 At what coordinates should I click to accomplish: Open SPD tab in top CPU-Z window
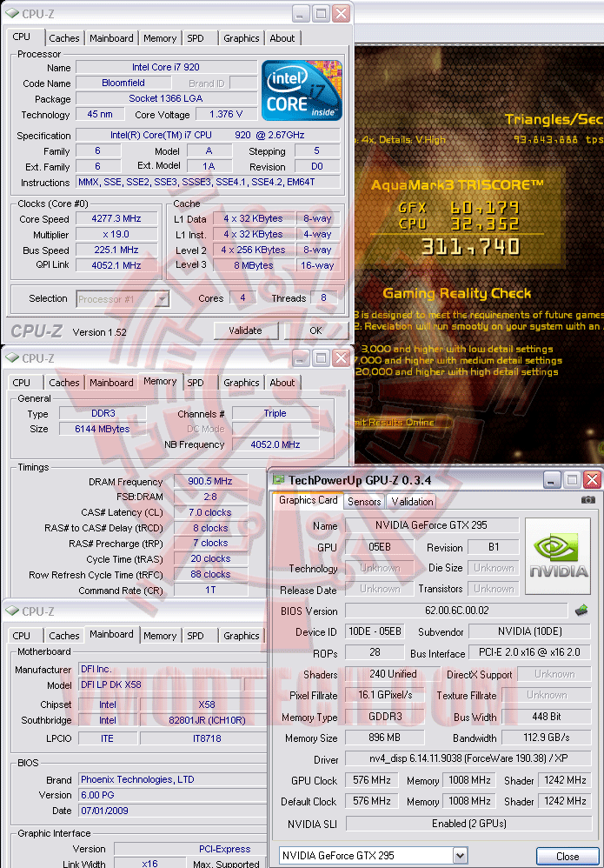click(196, 38)
